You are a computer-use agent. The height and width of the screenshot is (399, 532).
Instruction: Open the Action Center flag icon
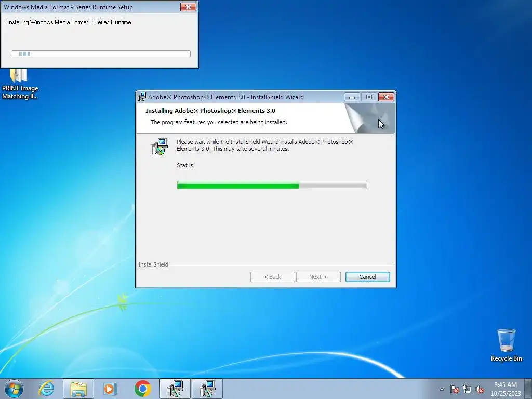[455, 389]
